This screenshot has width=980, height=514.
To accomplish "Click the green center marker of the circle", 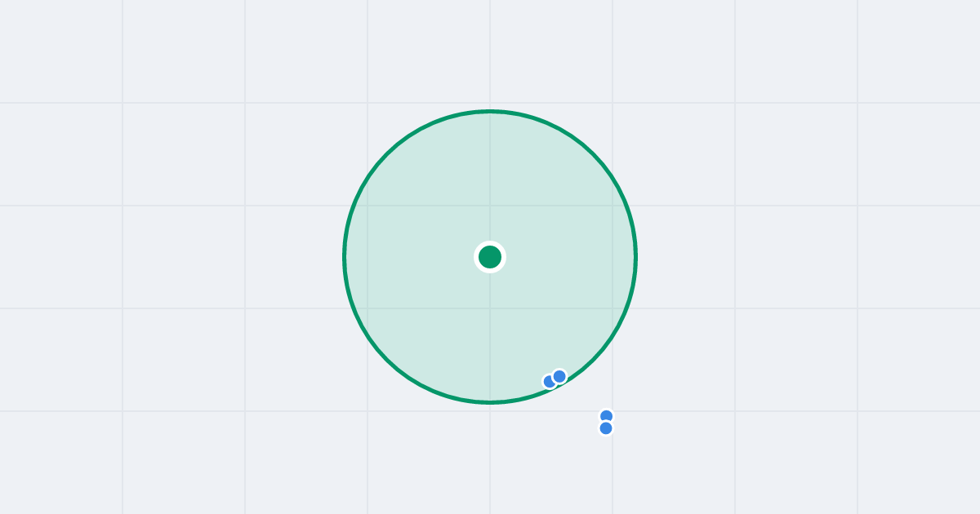I will click(x=490, y=257).
